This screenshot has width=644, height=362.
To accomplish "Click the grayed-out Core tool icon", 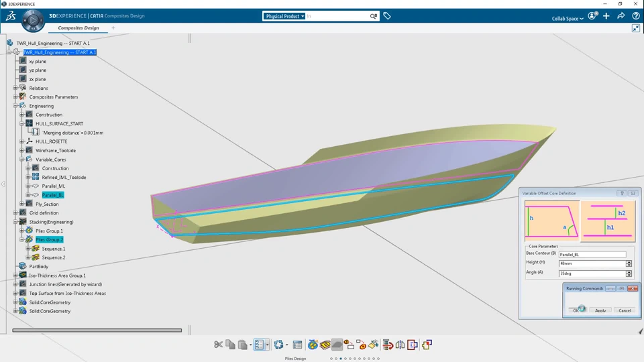I will (x=337, y=345).
